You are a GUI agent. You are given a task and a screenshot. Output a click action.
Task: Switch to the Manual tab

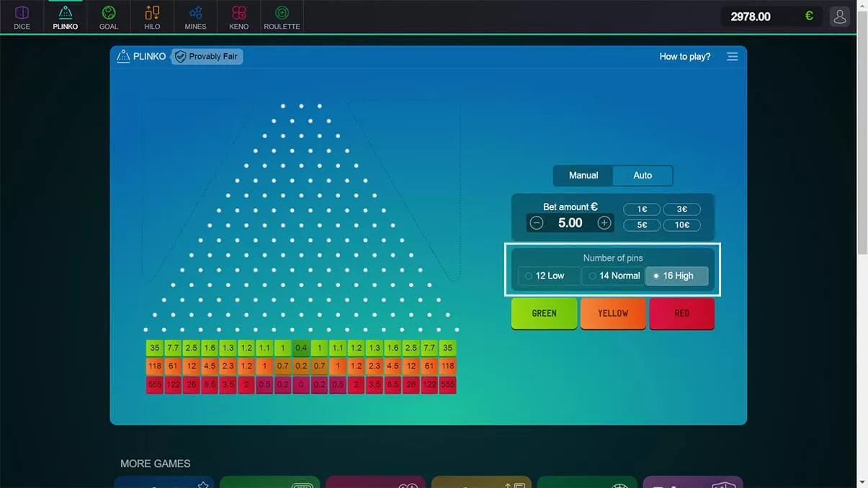pos(583,175)
